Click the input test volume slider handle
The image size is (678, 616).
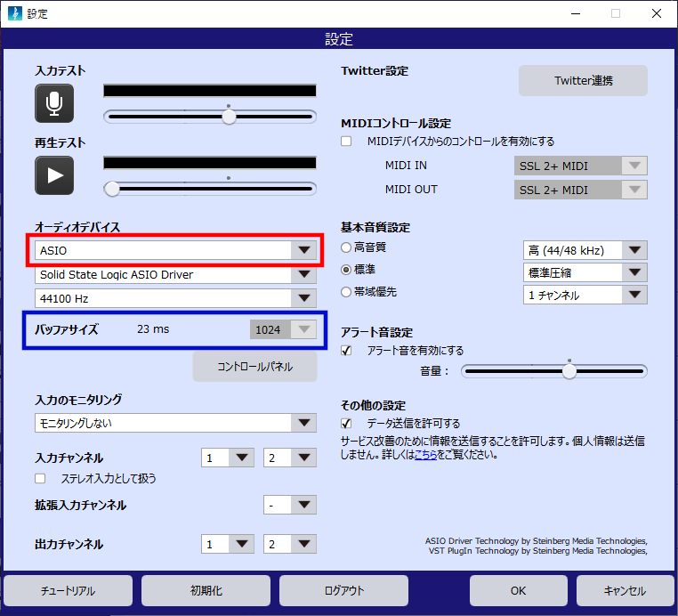229,117
